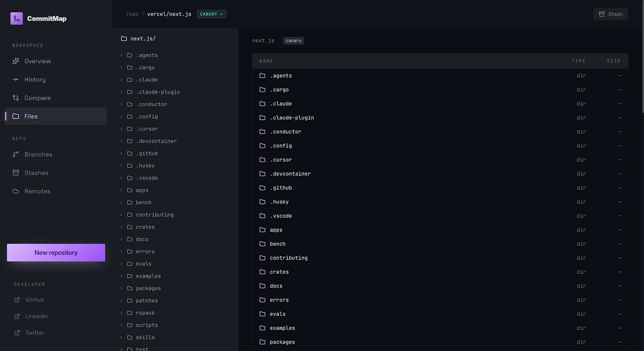
Task: Click the crates folder icon in table
Action: 262,272
